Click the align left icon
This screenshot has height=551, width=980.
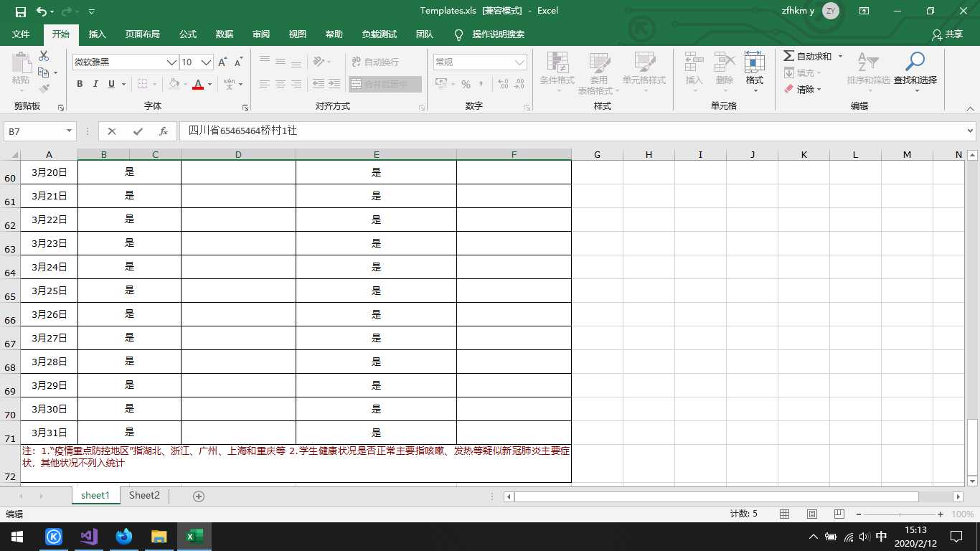265,84
